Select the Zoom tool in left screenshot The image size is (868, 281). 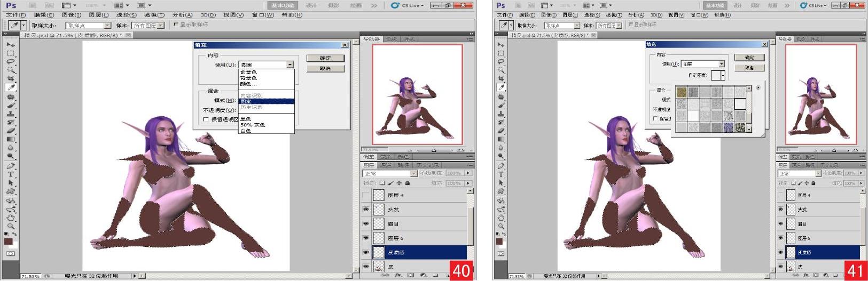11,226
